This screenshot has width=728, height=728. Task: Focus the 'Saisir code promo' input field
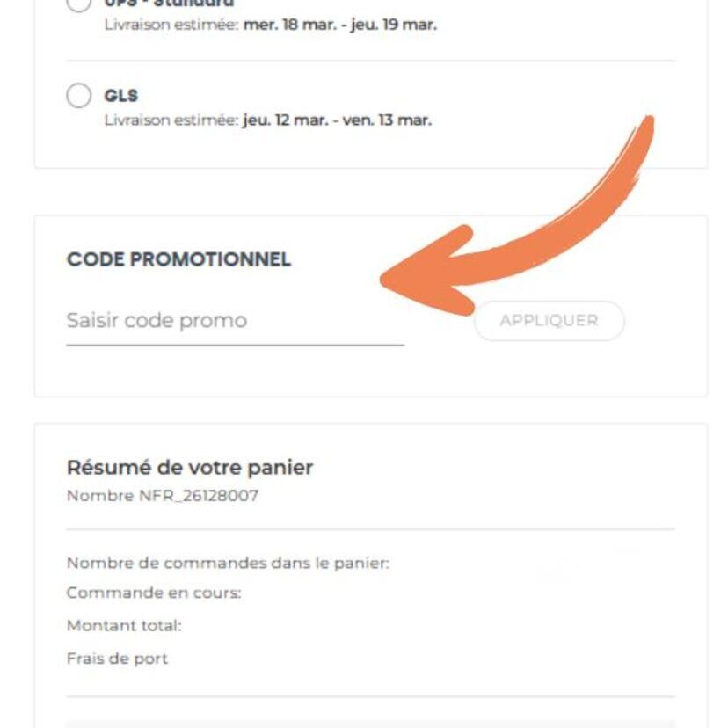click(234, 321)
